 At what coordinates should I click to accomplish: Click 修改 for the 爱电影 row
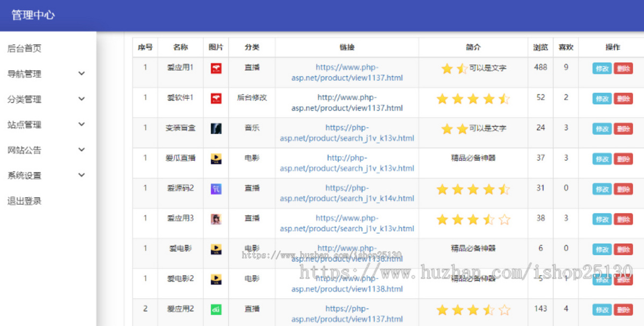[602, 249]
